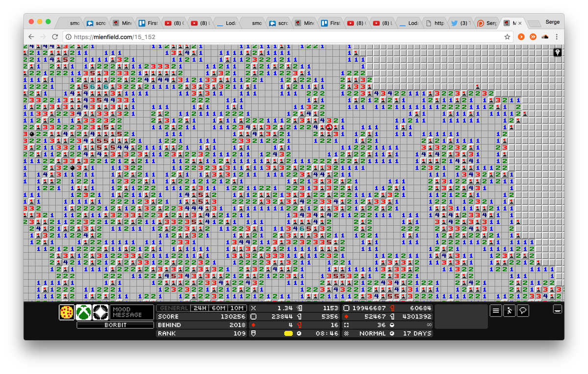Image resolution: width=588 pixels, height=374 pixels.
Task: Click the value 1153
Action: (x=331, y=308)
